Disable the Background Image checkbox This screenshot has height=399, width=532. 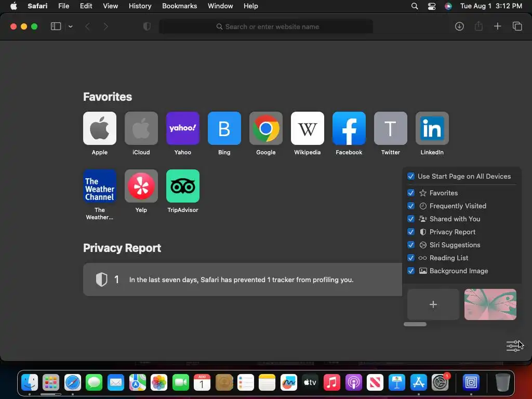click(411, 271)
